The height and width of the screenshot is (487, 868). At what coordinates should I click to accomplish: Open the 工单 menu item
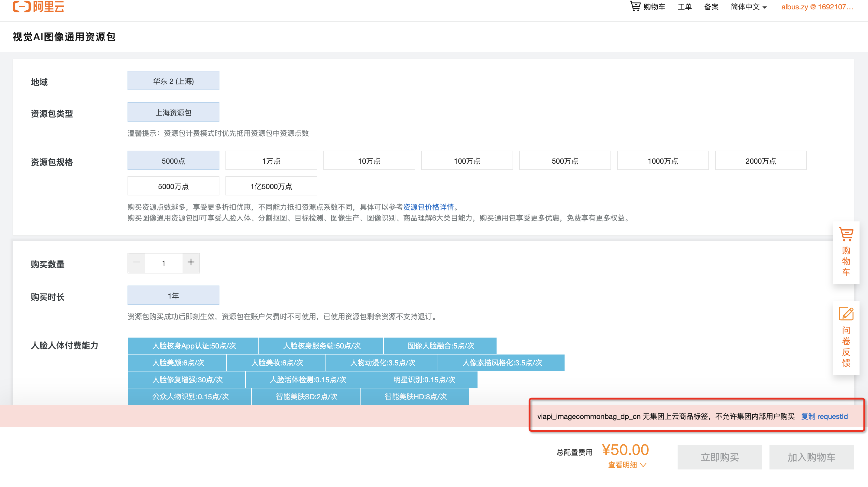(x=684, y=7)
